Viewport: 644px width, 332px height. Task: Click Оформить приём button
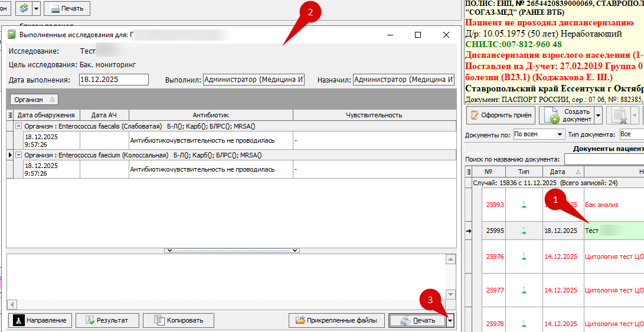click(x=501, y=116)
